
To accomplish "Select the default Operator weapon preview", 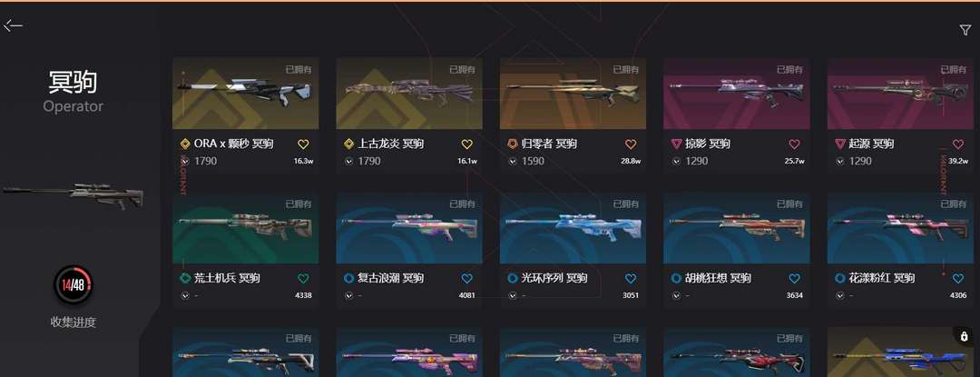I will click(x=73, y=196).
